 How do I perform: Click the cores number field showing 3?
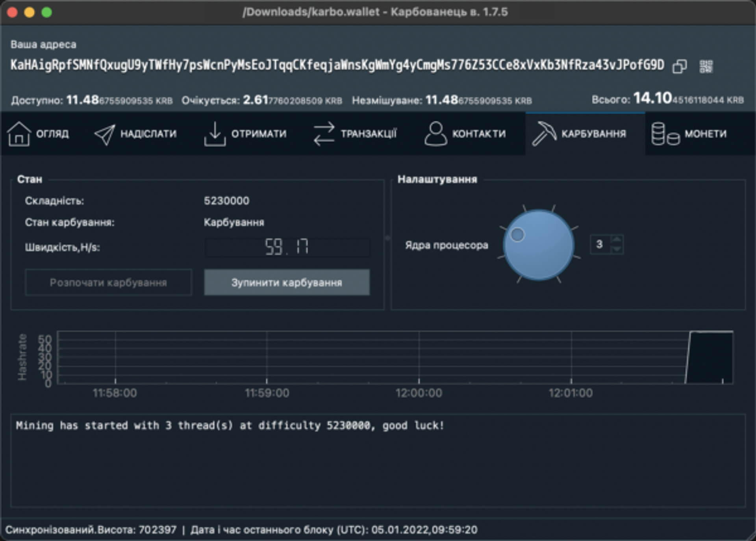pos(600,244)
